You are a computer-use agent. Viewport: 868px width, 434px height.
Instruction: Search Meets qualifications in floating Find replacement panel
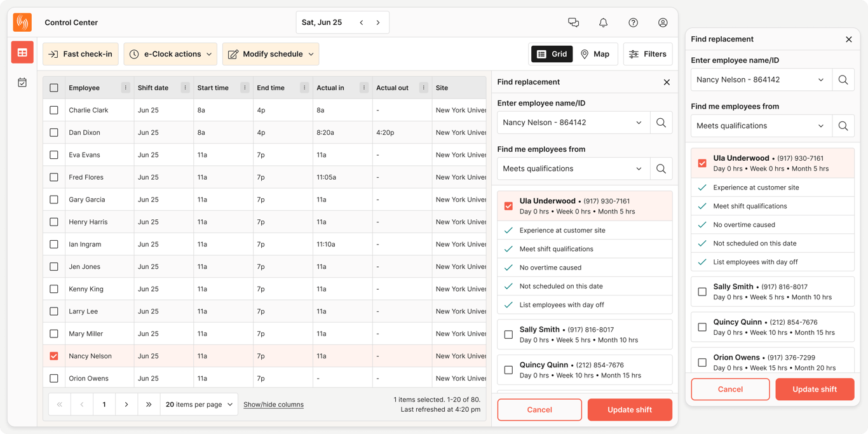click(843, 126)
